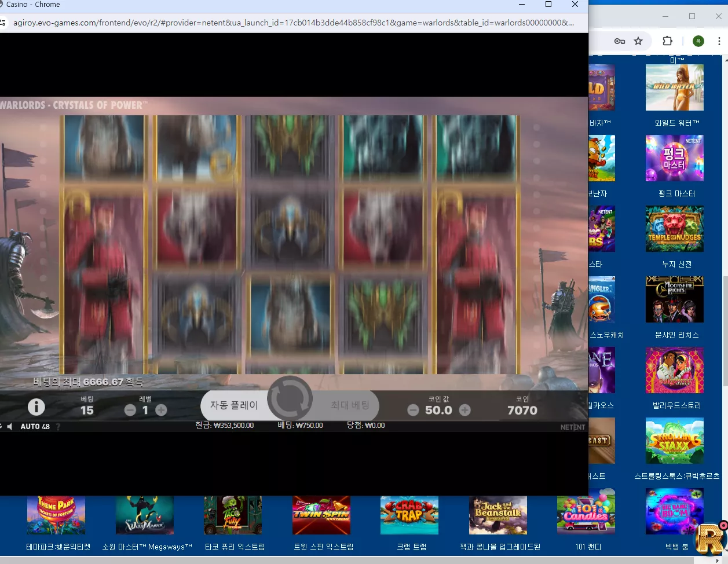This screenshot has width=728, height=564.
Task: Raise the coin value with plus
Action: click(464, 411)
